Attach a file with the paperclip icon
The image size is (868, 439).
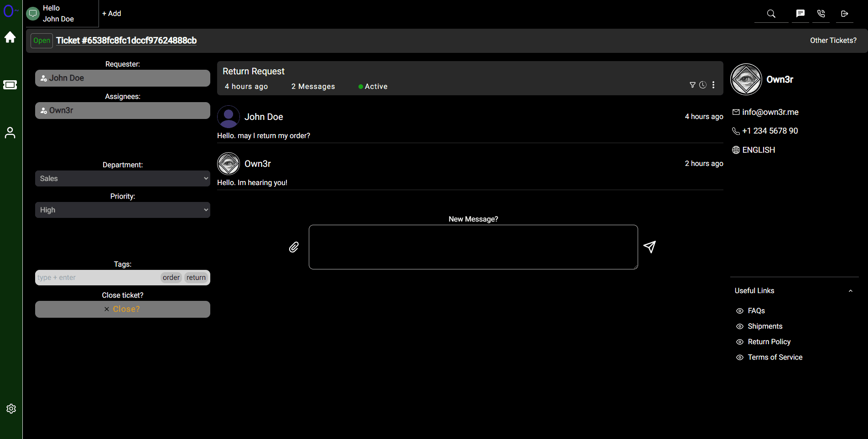click(294, 247)
